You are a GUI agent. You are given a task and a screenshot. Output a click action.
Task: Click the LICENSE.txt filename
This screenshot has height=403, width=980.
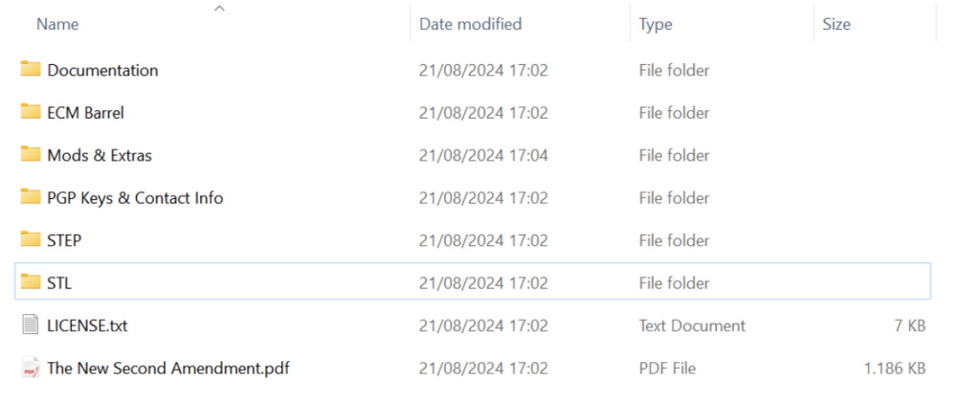(x=87, y=325)
